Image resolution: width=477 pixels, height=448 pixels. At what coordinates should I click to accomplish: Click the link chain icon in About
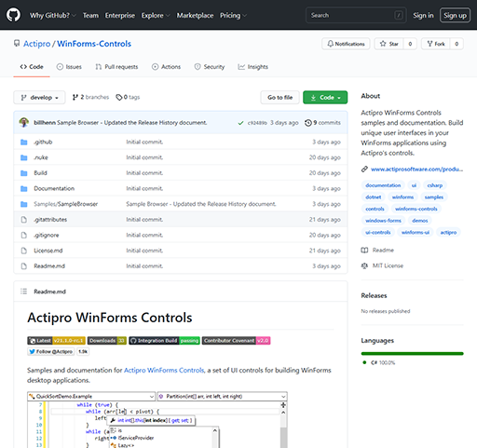pyautogui.click(x=364, y=170)
